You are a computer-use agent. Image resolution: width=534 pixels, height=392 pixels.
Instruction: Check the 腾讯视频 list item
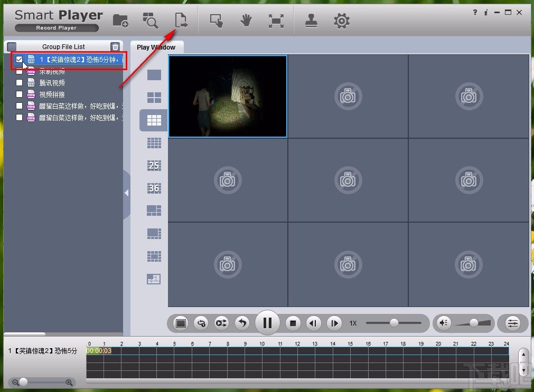[x=19, y=82]
